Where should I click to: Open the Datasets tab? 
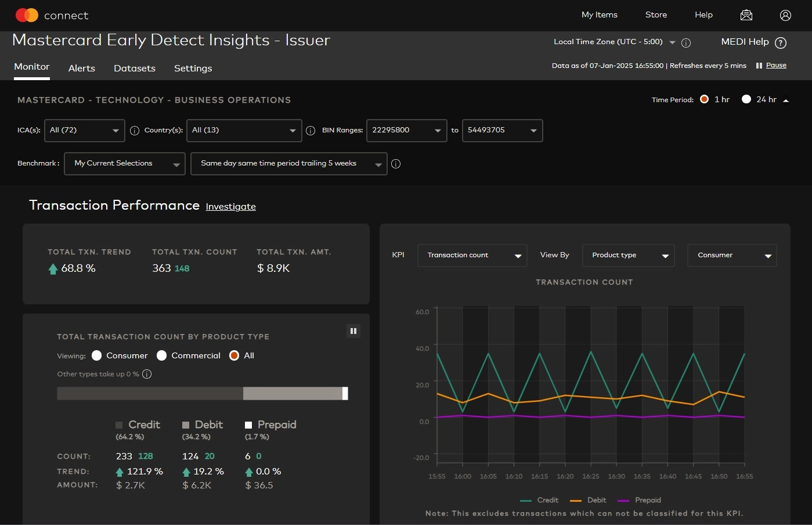134,69
